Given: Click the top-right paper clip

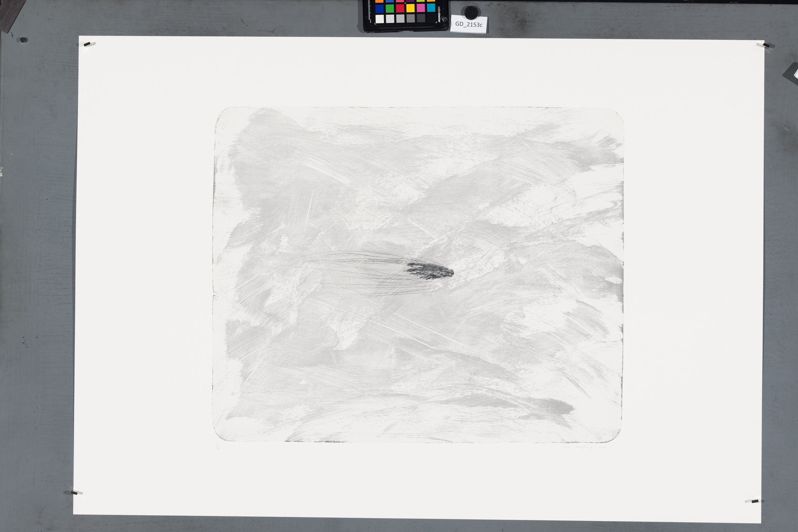Looking at the screenshot, I should [765, 45].
